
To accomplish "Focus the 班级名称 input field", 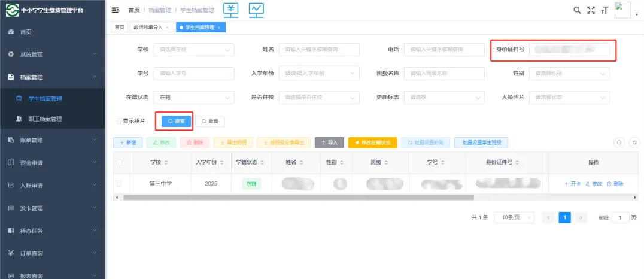I will tap(444, 74).
